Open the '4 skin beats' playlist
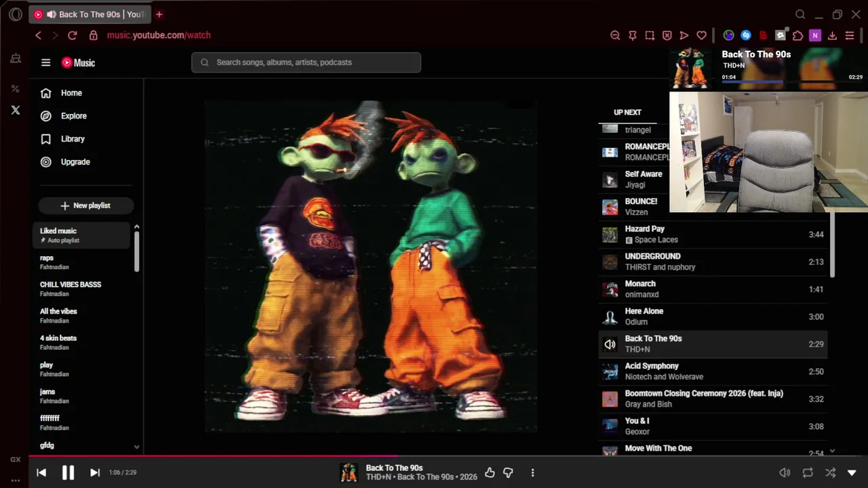This screenshot has width=868, height=488. [x=81, y=342]
